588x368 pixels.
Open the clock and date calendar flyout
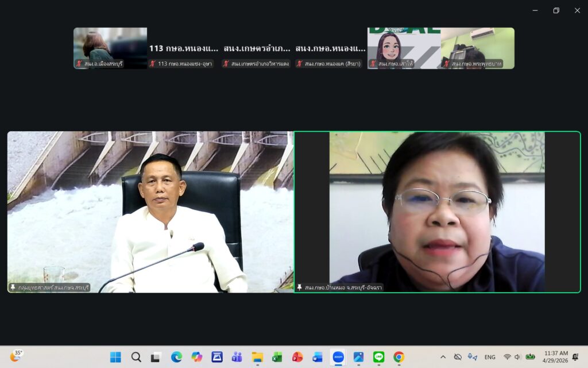pos(555,357)
